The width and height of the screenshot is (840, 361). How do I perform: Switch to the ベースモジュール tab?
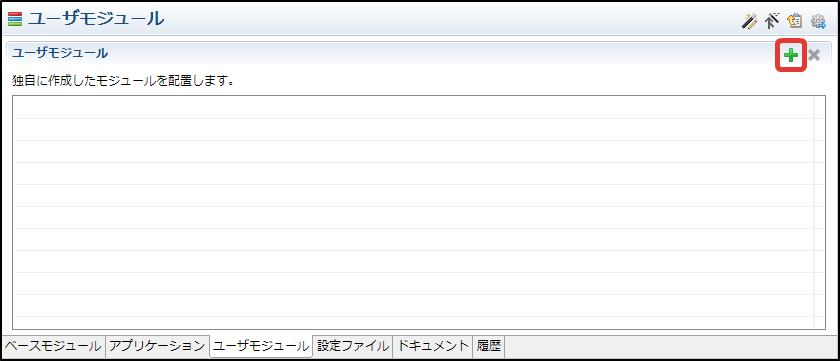(x=53, y=346)
